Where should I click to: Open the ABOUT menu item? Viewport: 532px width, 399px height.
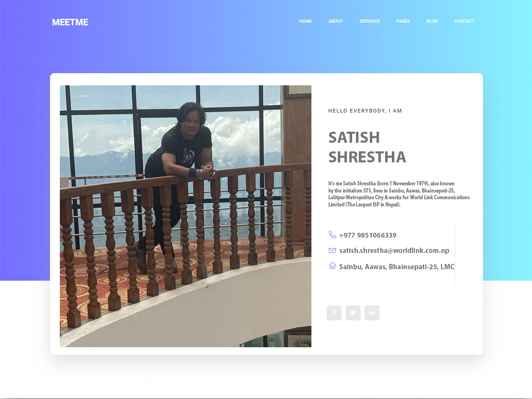(335, 21)
